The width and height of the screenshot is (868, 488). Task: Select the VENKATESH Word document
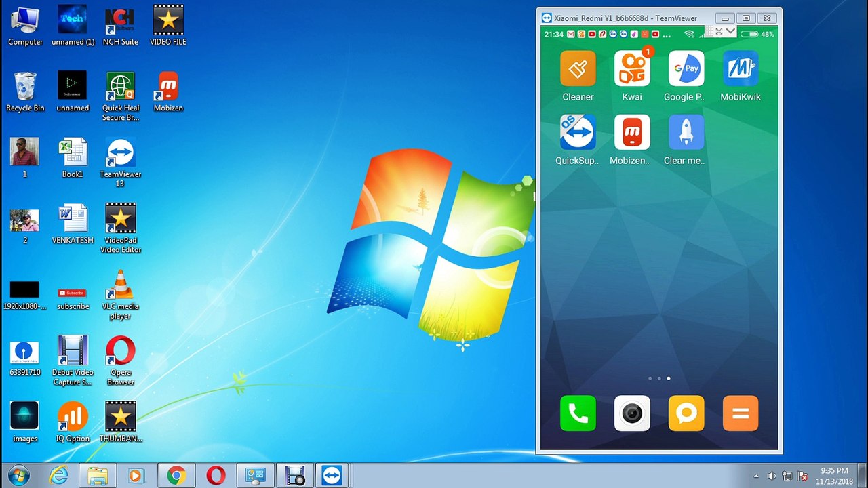73,224
